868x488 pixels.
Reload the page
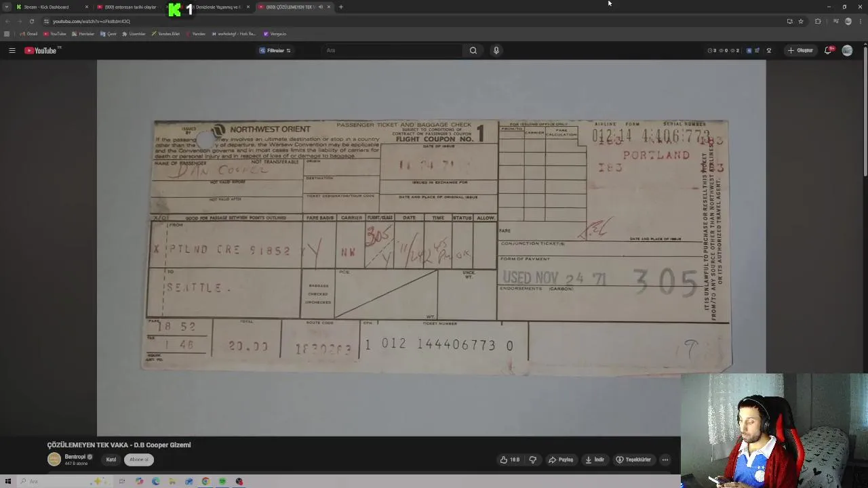(31, 21)
